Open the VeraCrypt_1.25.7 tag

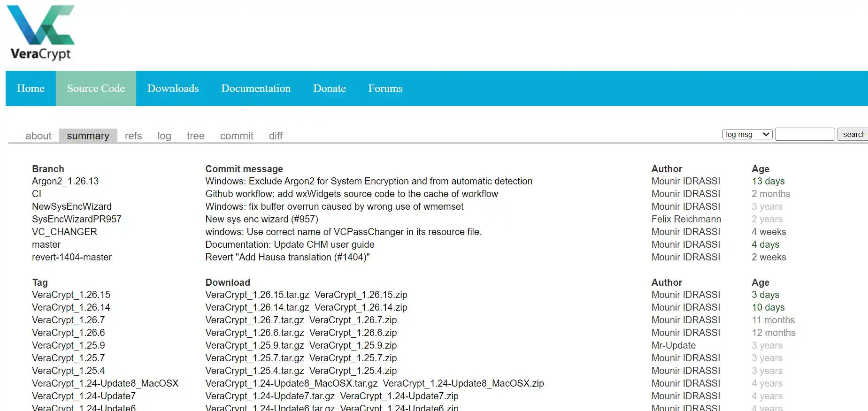pyautogui.click(x=69, y=358)
